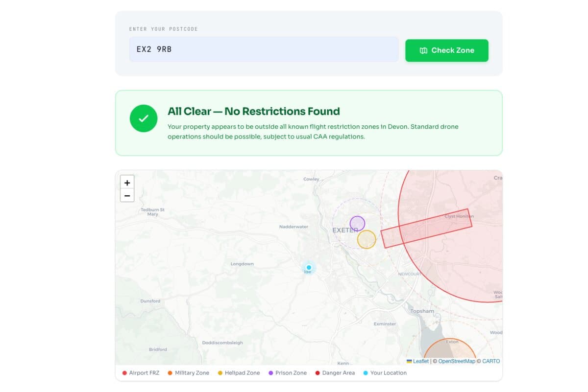
Task: Click the orange Military Zone circle near Exton
Action: click(452, 350)
